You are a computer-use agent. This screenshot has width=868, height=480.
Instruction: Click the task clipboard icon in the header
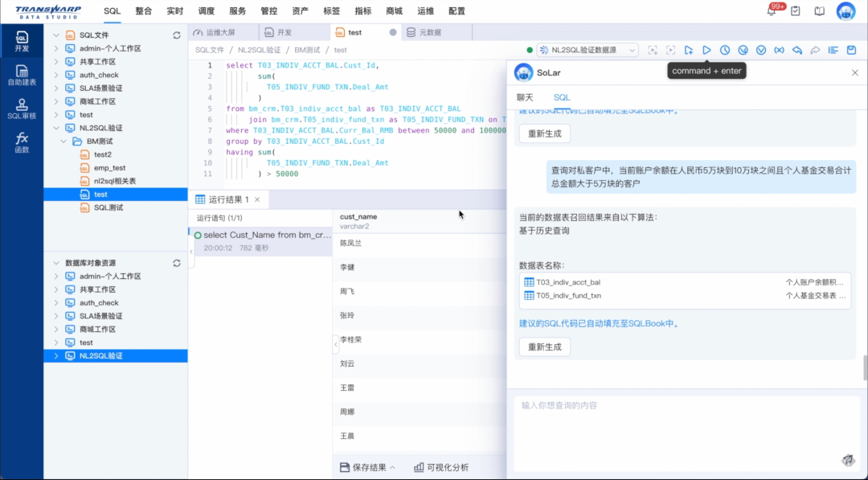tap(796, 11)
